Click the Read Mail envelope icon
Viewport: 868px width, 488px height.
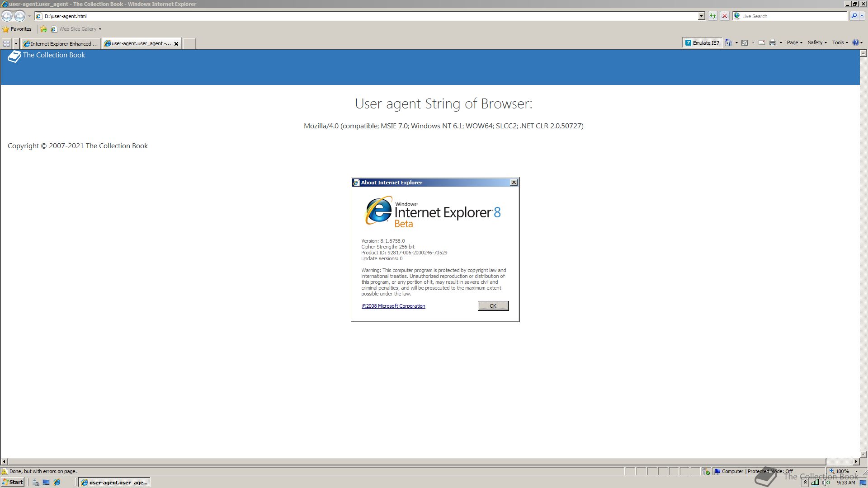[762, 42]
